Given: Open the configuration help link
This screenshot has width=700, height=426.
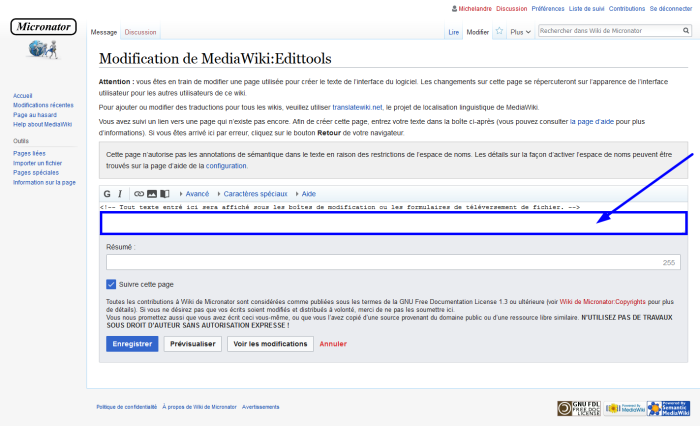Looking at the screenshot, I should click(226, 166).
